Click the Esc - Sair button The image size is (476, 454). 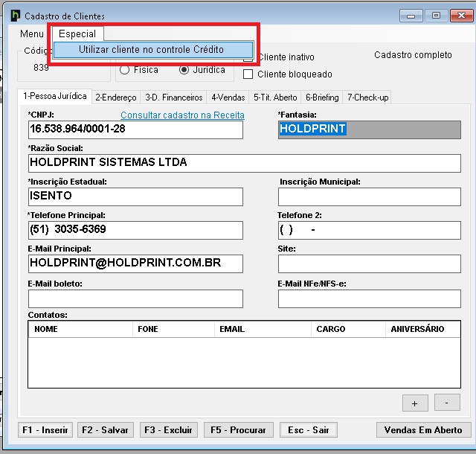(309, 430)
